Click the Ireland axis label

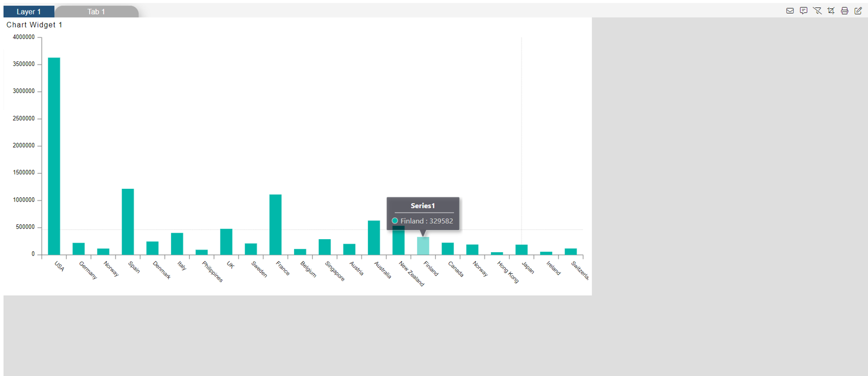tap(553, 268)
